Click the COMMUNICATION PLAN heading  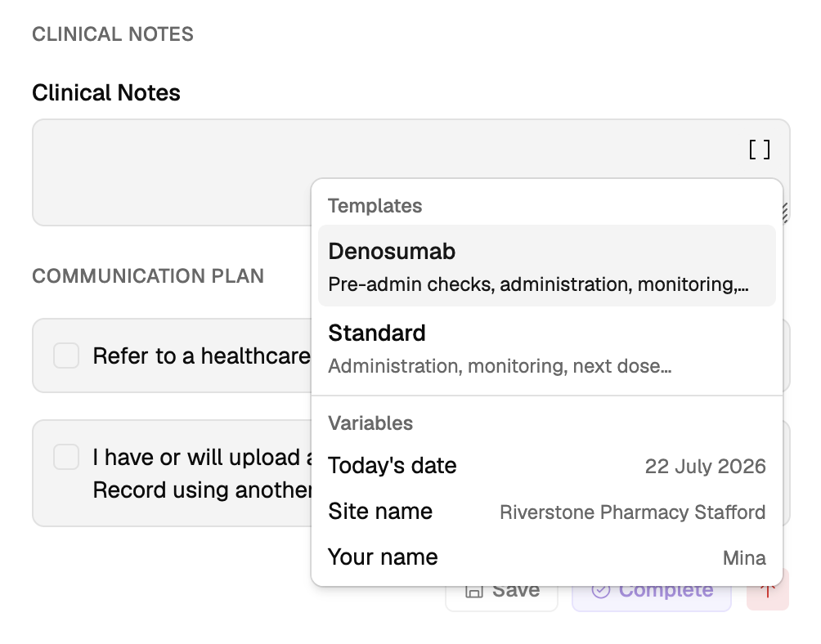click(148, 276)
